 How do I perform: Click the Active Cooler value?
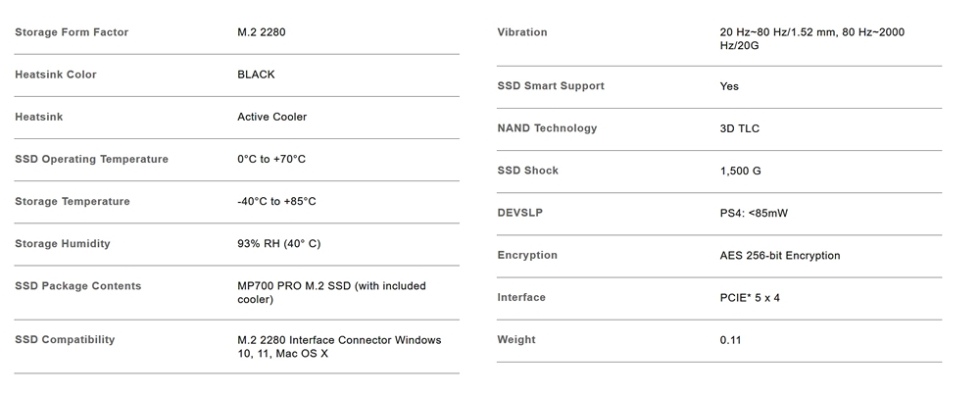tap(271, 117)
